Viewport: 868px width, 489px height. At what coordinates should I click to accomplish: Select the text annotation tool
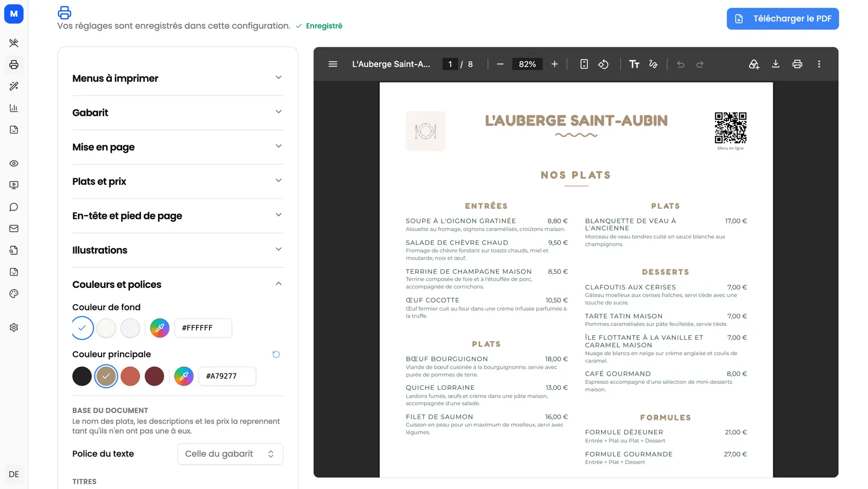tap(634, 64)
